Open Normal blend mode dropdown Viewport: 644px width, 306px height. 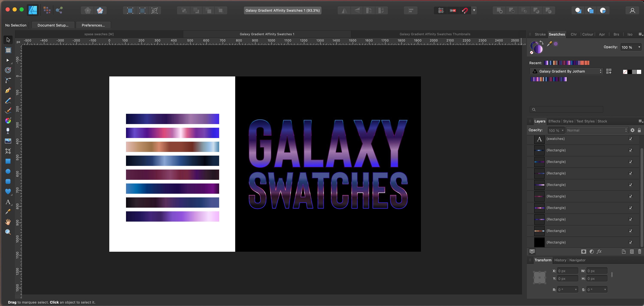coord(597,130)
